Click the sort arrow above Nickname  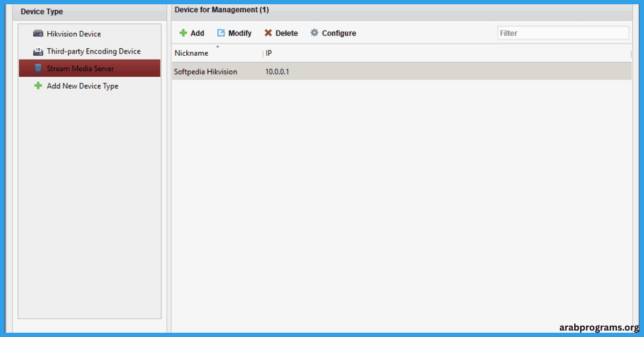coord(217,47)
